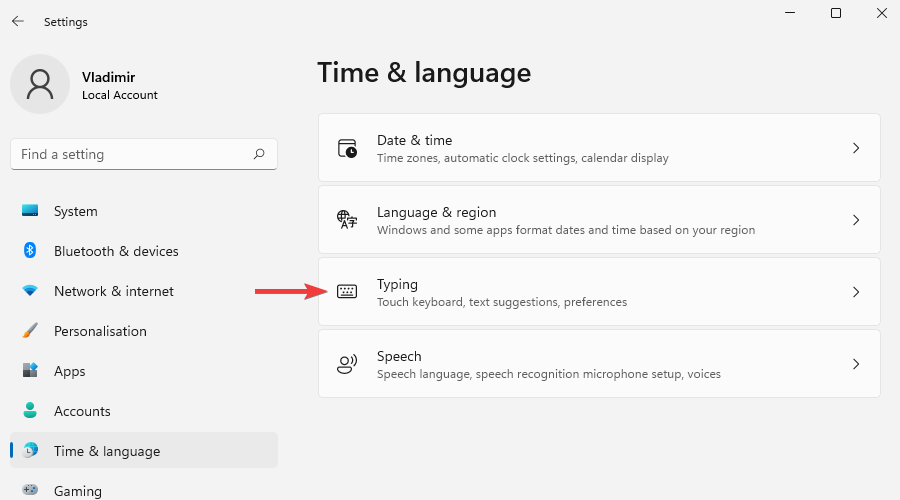Expand Speech row chevron
900x500 pixels.
(855, 364)
